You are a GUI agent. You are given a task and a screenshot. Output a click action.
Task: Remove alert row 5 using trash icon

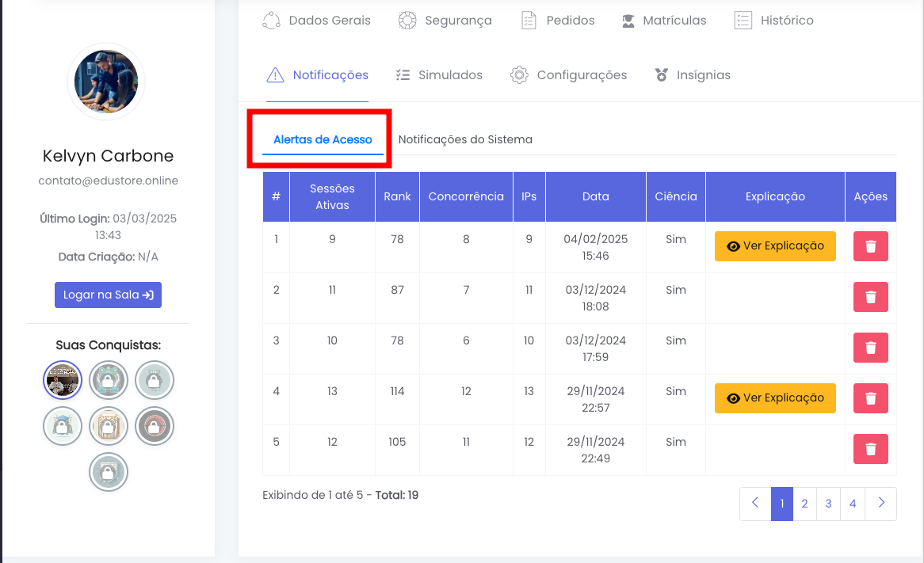870,449
